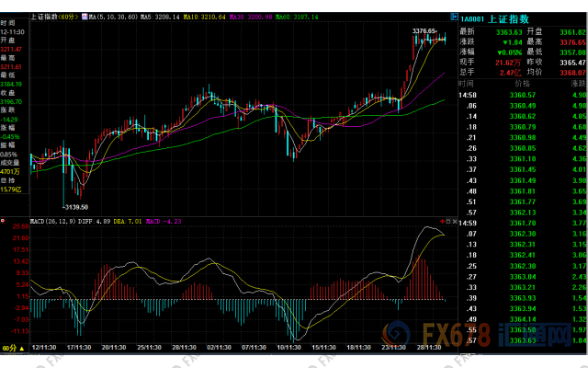Viewport: 588px width, 368px height.
Task: Click the red plus icon in MACD panel
Action: pyautogui.click(x=444, y=222)
